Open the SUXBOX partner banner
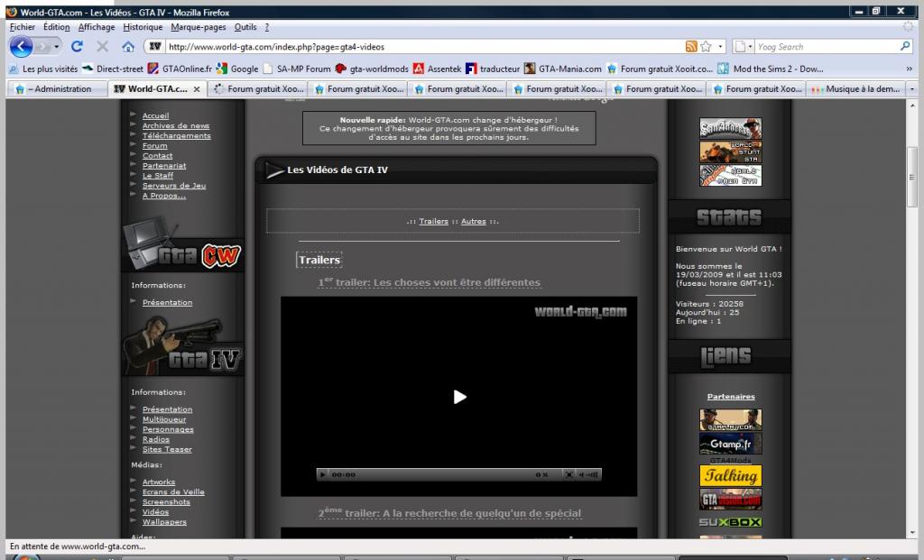This screenshot has height=560, width=924. click(x=731, y=522)
